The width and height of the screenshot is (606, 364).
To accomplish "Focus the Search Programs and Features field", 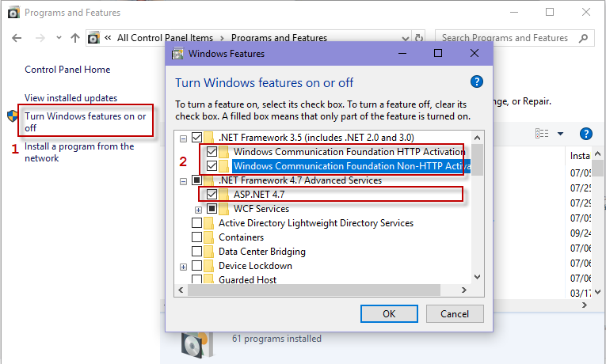I will click(x=506, y=38).
